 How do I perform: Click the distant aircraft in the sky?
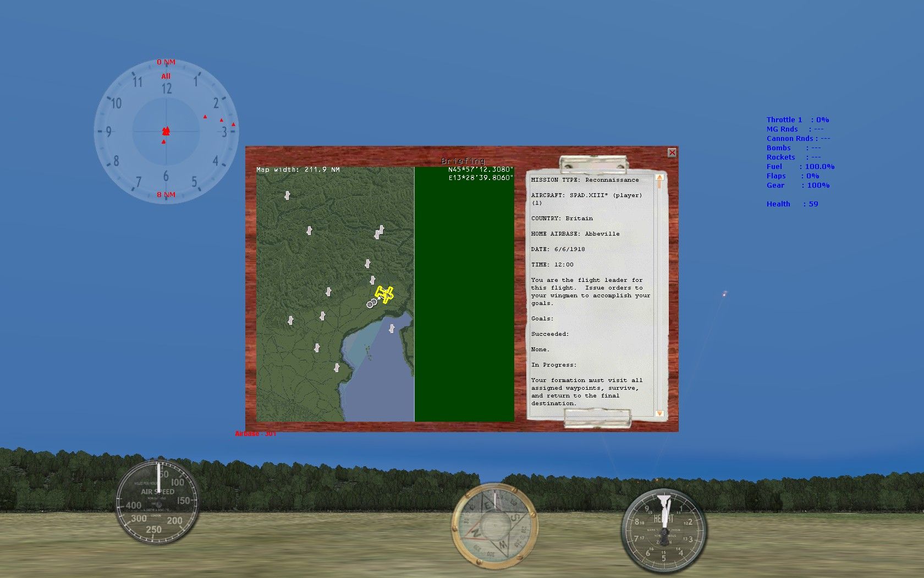[x=724, y=294]
